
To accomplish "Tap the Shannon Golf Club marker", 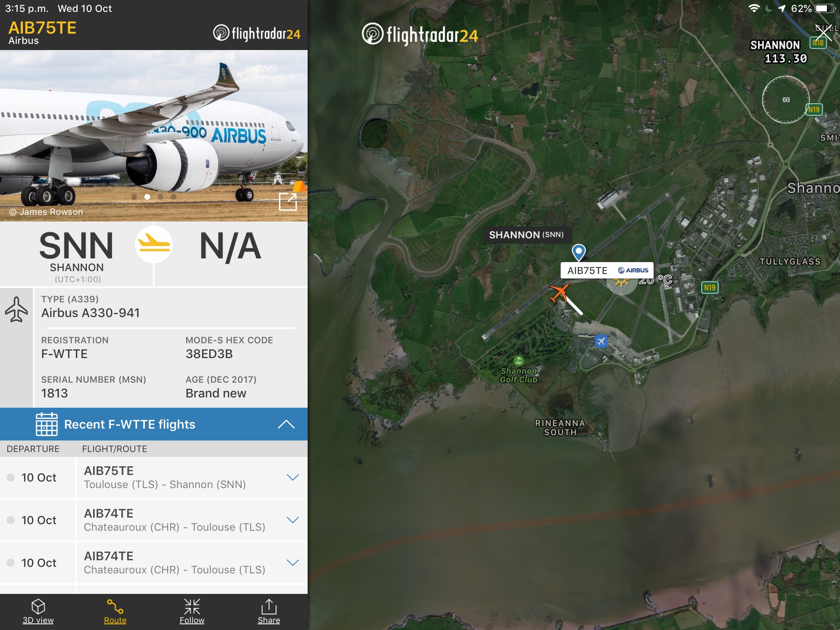I will [x=518, y=361].
